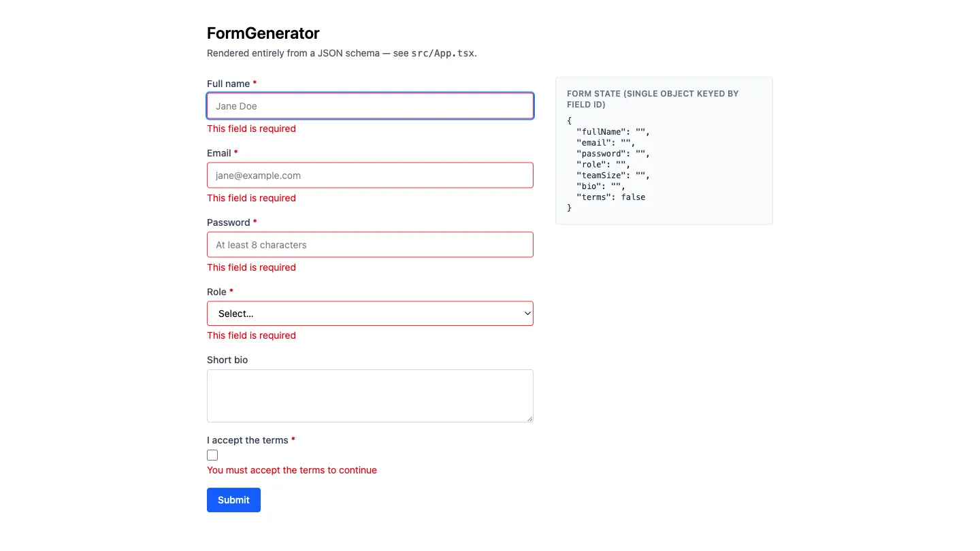Click the src/App.tsx code text
980x551 pixels.
click(x=442, y=53)
